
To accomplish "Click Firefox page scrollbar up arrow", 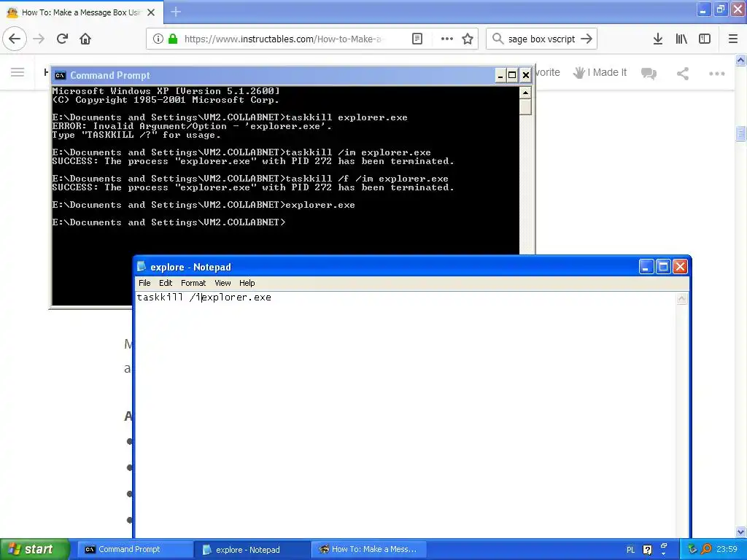I will point(740,60).
